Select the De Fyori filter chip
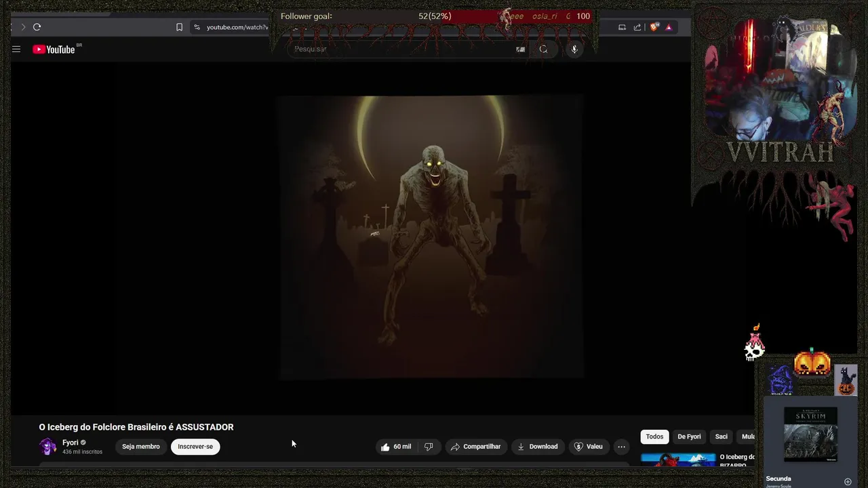The width and height of the screenshot is (868, 488). 689,436
